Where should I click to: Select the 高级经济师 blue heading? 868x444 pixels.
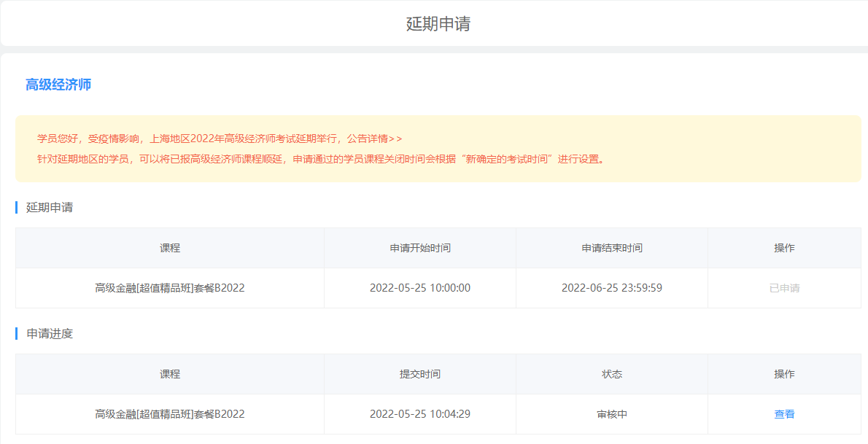pos(58,85)
